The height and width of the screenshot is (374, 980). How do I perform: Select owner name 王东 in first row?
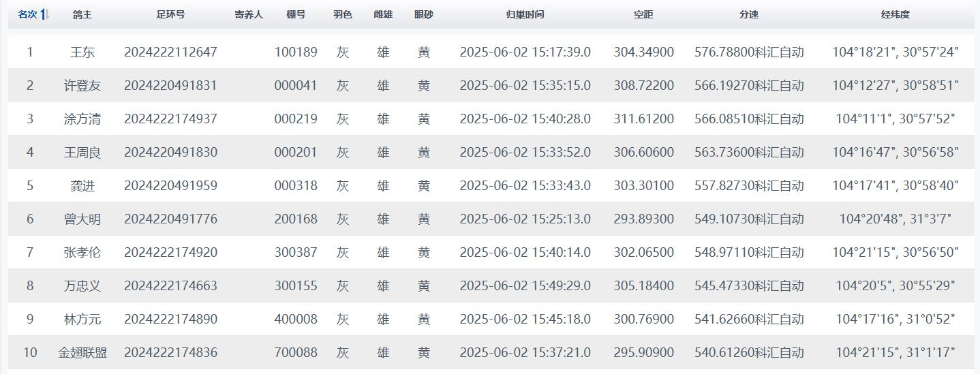point(82,52)
